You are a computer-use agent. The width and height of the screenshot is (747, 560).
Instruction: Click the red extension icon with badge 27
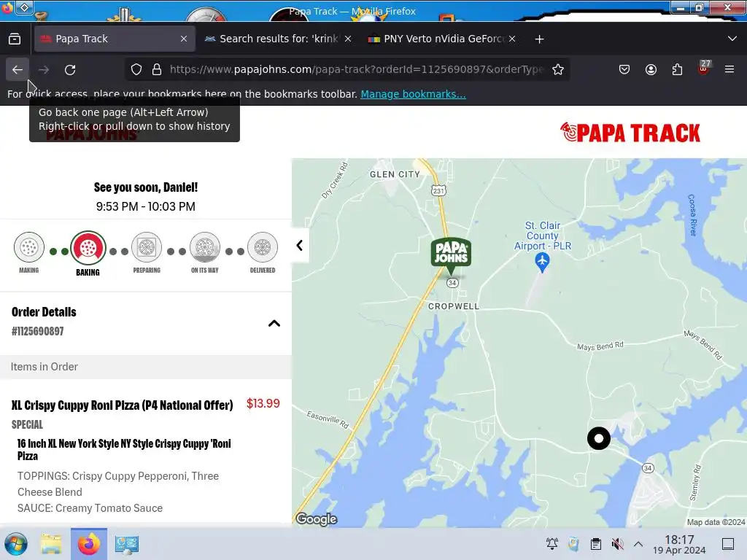[703, 69]
